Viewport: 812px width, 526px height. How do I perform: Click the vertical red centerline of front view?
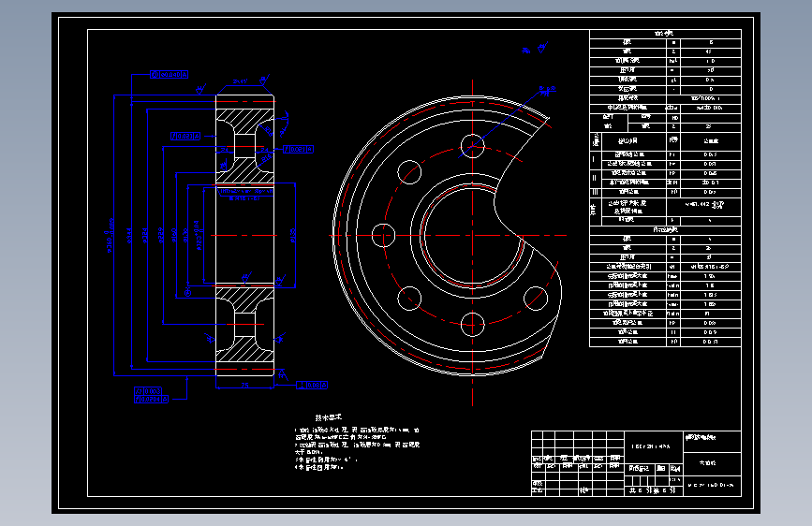[x=472, y=243]
